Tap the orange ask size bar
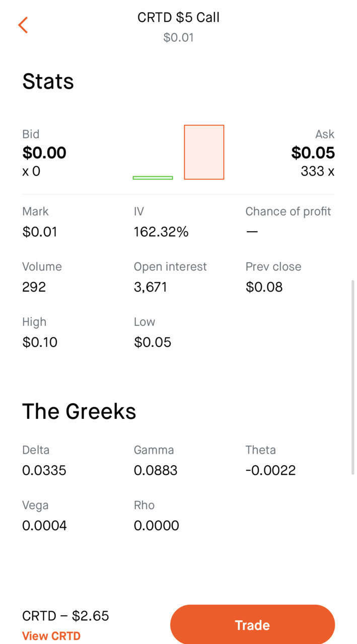 point(204,152)
